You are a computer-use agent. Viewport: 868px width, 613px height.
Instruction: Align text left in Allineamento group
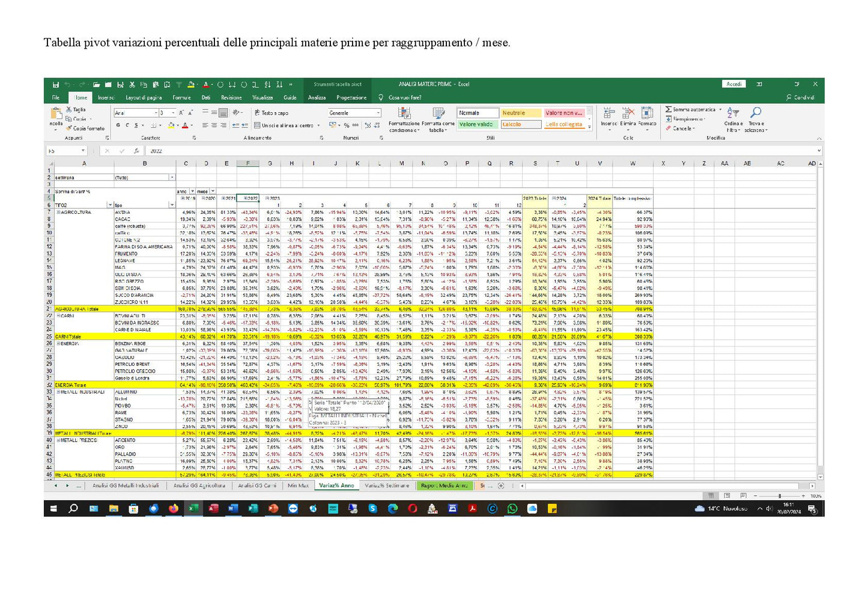(x=205, y=125)
